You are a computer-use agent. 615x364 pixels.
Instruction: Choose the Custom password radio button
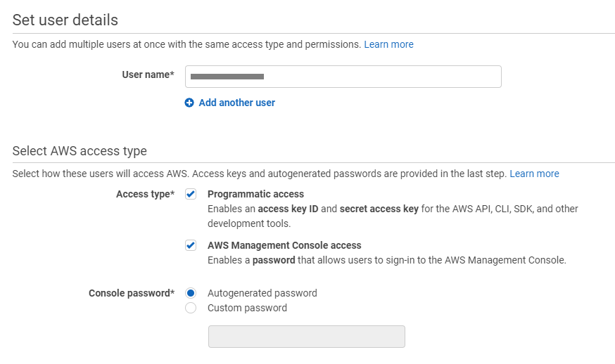pos(191,308)
